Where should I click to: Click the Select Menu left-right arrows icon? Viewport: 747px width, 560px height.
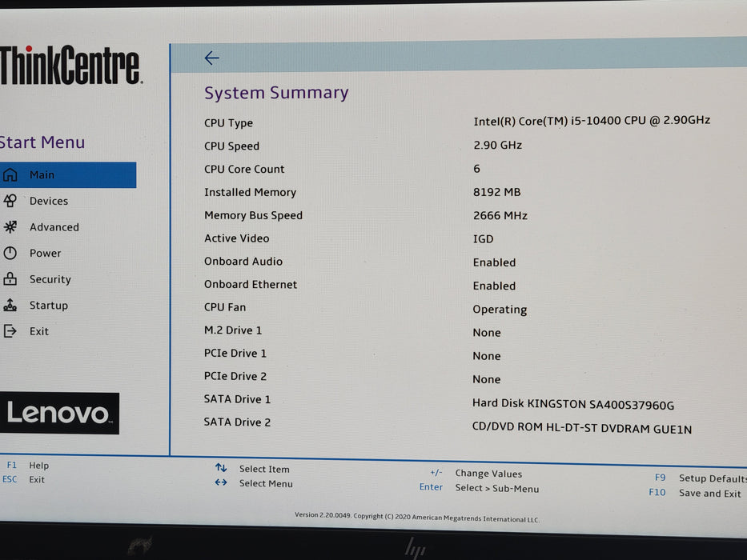tap(221, 482)
